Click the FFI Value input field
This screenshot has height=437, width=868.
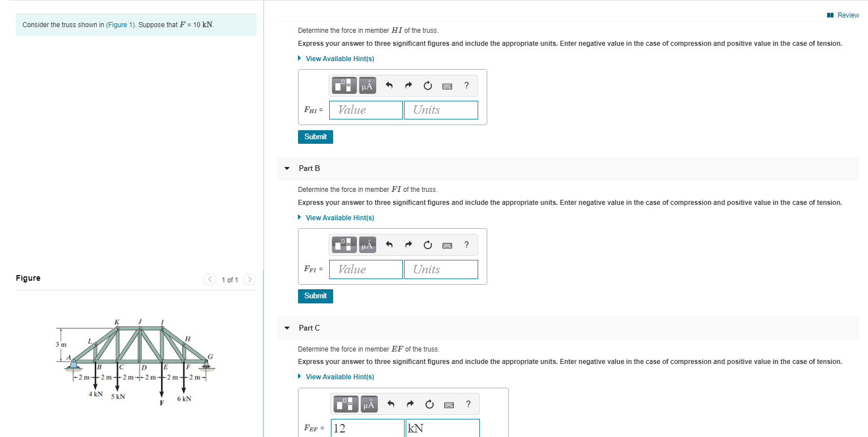pos(366,269)
